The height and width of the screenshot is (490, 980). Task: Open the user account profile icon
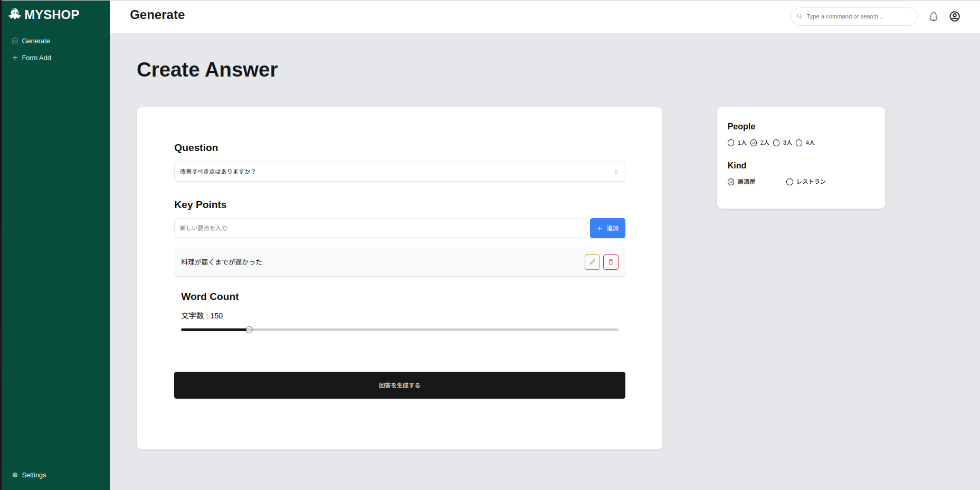(x=955, y=16)
